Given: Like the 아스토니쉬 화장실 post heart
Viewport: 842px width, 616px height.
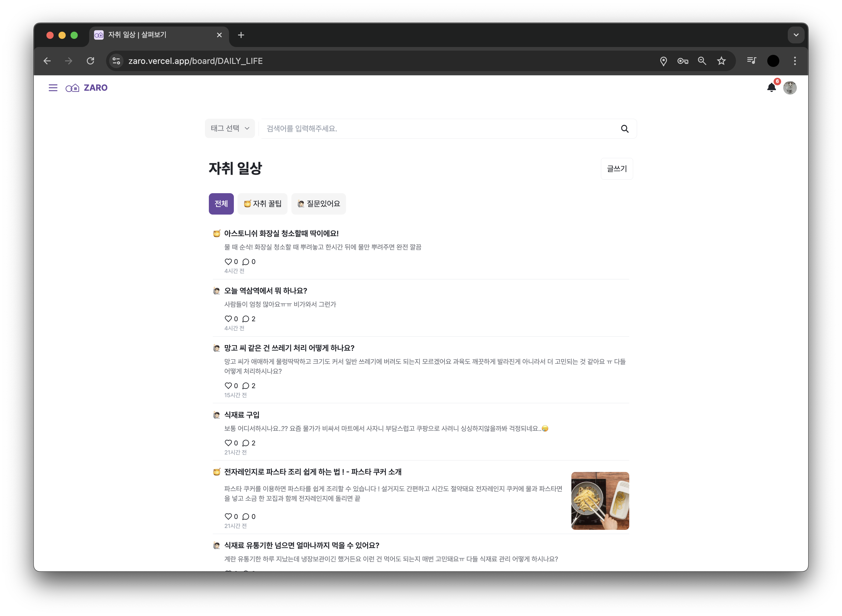Looking at the screenshot, I should [x=228, y=262].
